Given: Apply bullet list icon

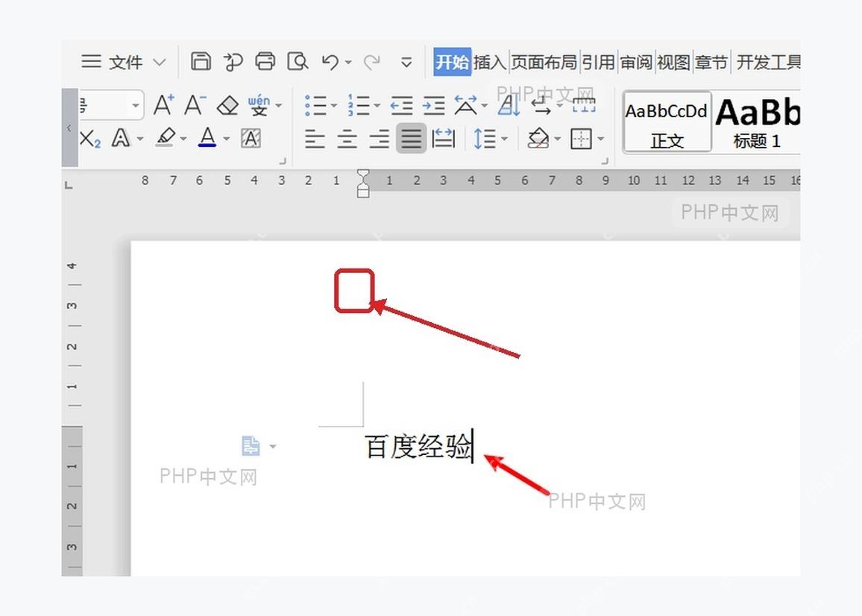Looking at the screenshot, I should coord(315,105).
